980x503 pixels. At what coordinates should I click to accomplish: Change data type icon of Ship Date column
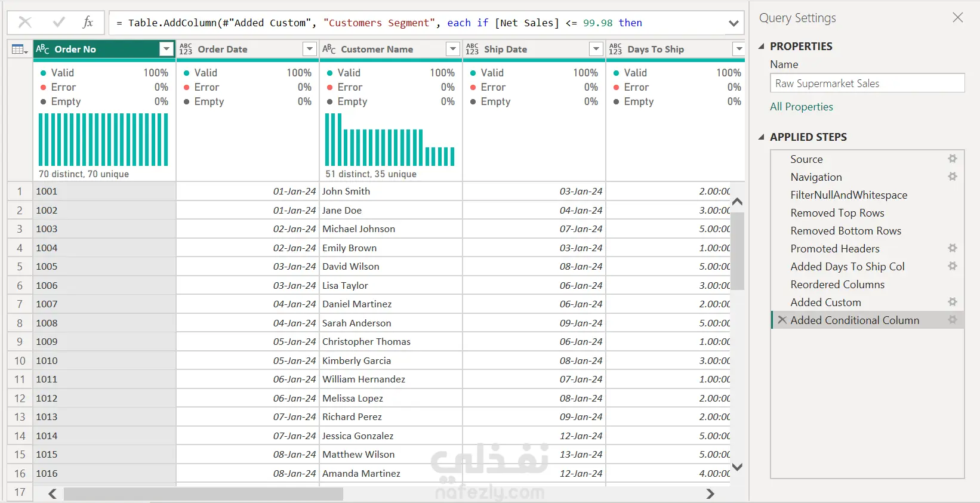[472, 49]
